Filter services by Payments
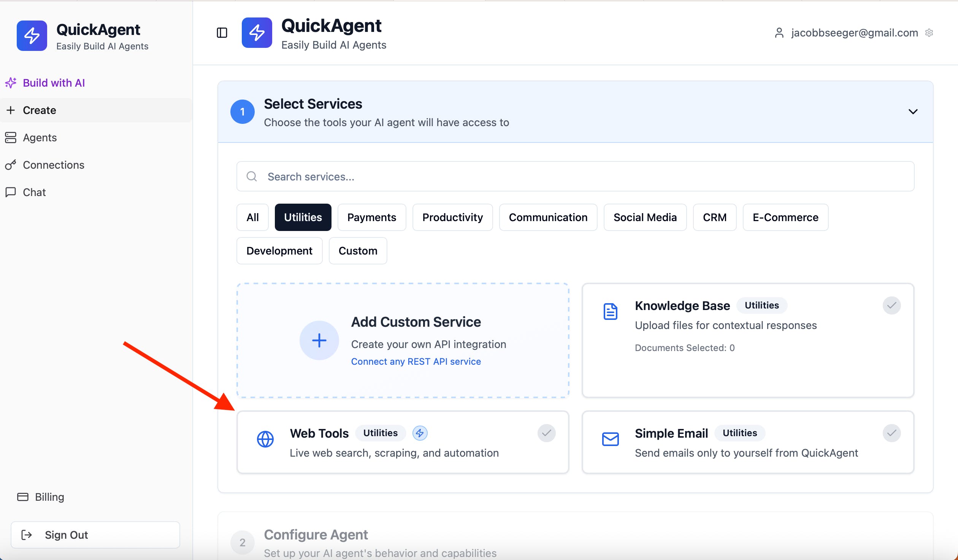The height and width of the screenshot is (560, 958). tap(372, 217)
